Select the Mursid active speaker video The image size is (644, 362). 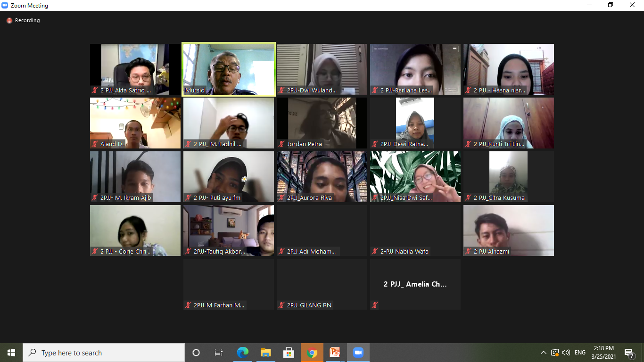229,69
